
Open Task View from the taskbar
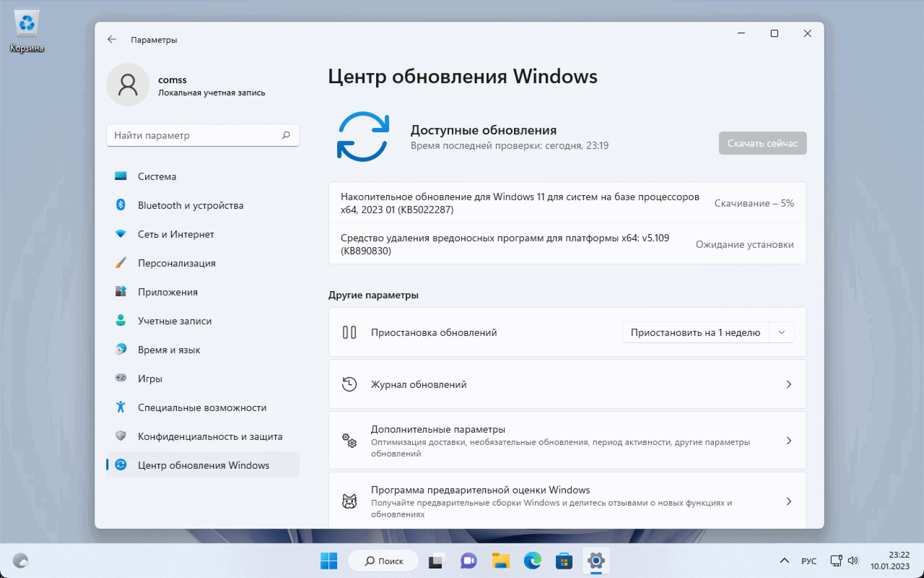pos(436,561)
